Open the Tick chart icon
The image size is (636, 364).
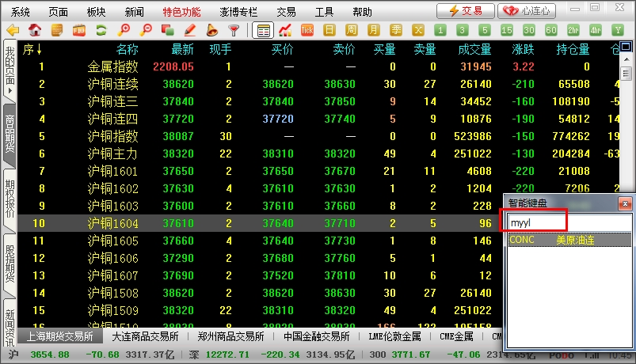308,30
